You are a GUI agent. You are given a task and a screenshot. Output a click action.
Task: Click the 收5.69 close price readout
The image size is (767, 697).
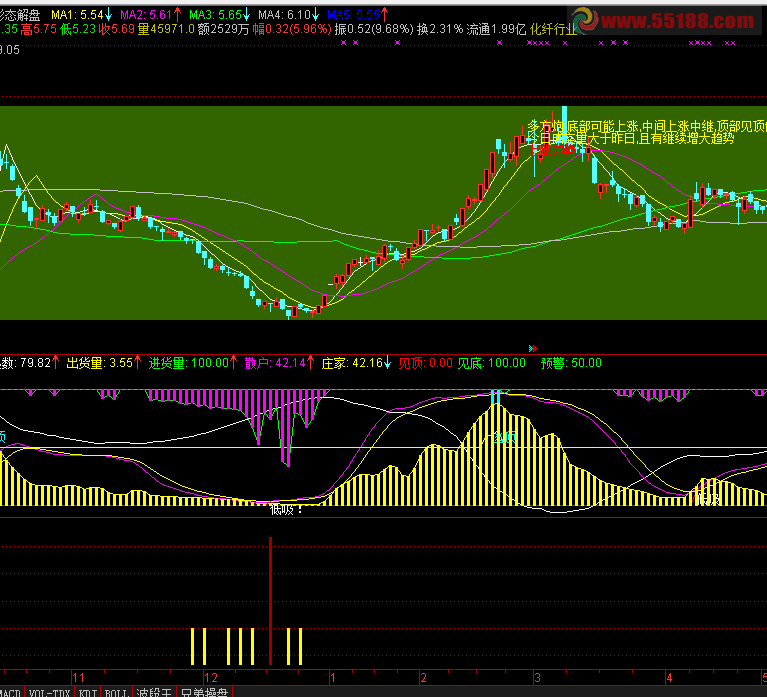coord(116,29)
